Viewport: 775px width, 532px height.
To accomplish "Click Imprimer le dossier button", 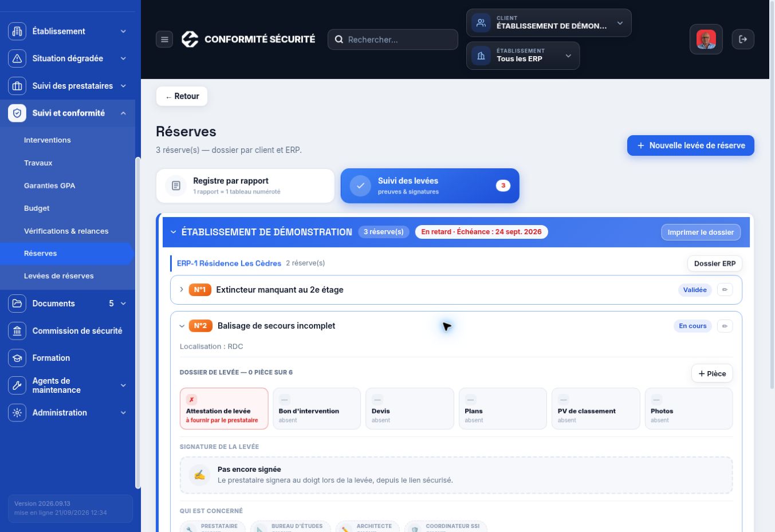I will click(701, 232).
